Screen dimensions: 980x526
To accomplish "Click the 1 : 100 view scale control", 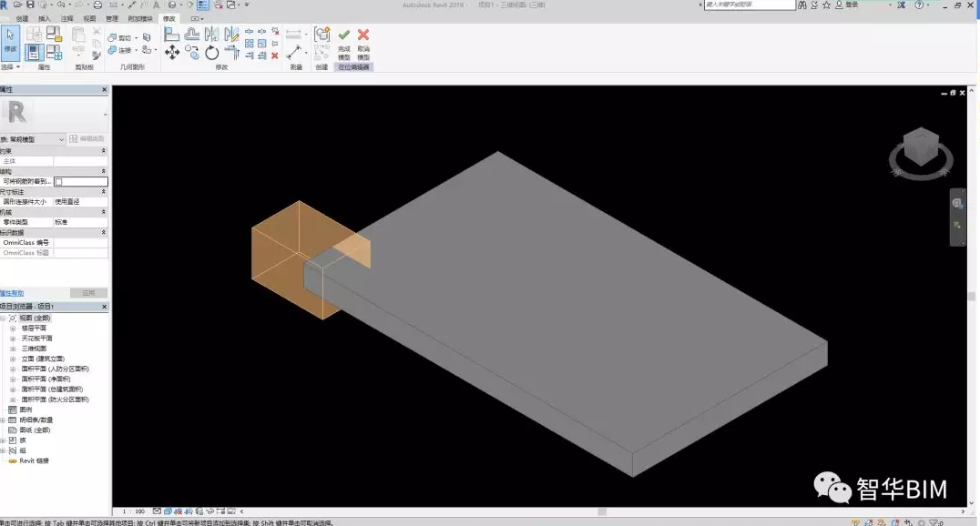I will (133, 511).
